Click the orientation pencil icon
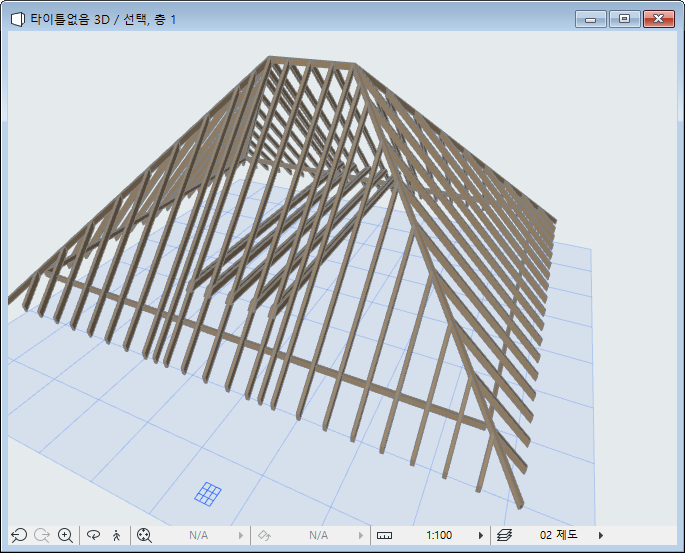The width and height of the screenshot is (685, 553). click(x=265, y=535)
